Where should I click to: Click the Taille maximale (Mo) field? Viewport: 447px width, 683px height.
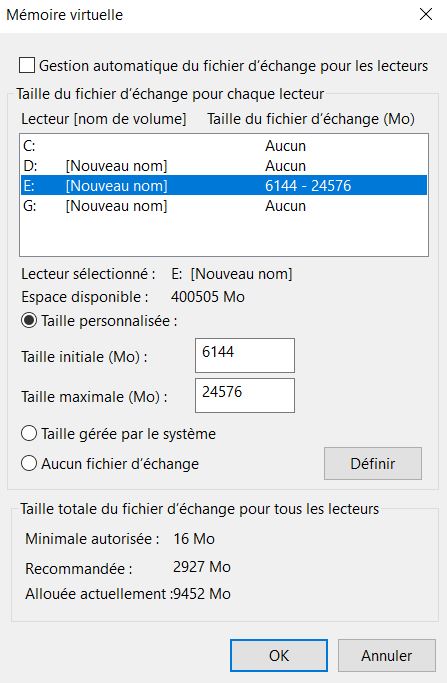click(244, 396)
